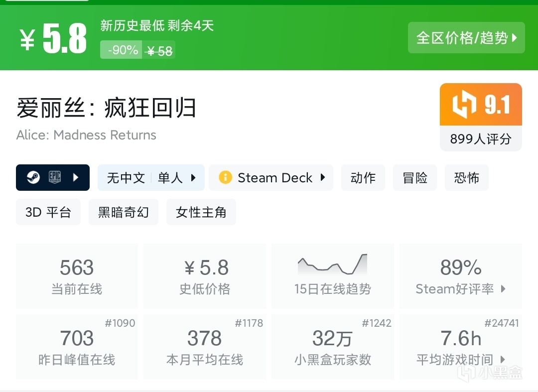Screen dimensions: 538x392
Task: Click the Alice: Madness Returns subtitle
Action: coord(86,135)
